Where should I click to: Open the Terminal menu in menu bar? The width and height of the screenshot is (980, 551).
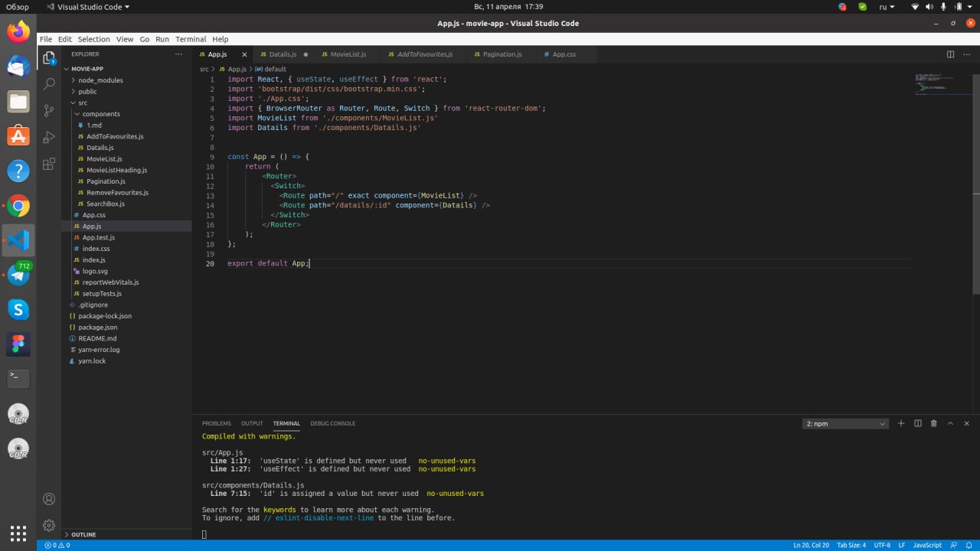point(191,39)
